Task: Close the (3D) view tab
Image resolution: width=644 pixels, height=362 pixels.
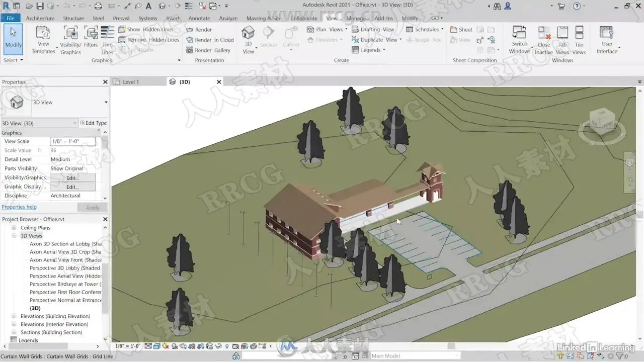Action: (x=219, y=82)
